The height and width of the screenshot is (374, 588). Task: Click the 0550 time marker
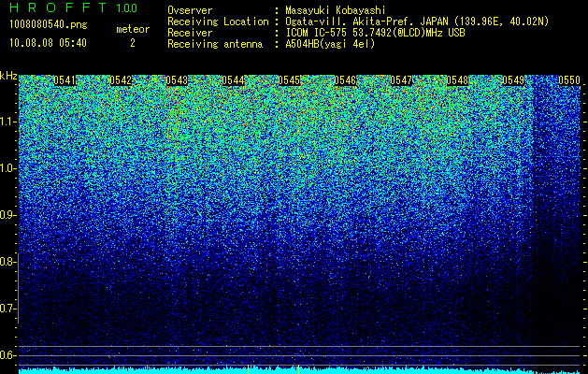(569, 80)
